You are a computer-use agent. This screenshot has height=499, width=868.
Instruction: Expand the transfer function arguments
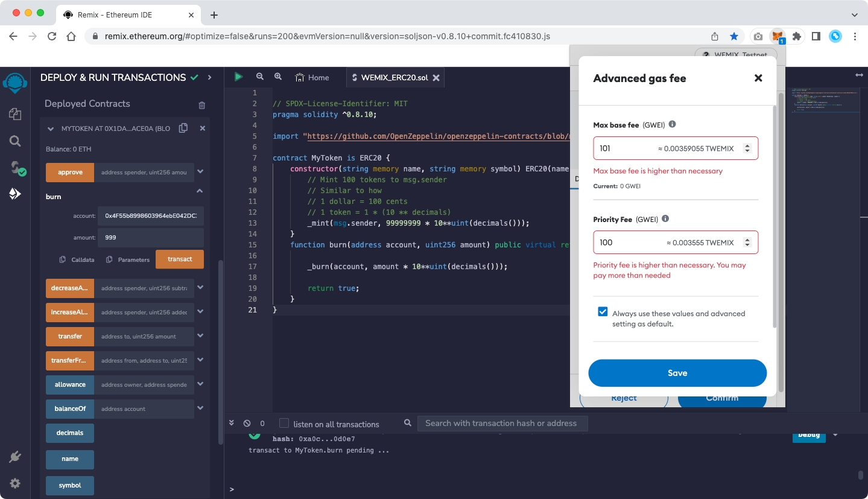200,336
